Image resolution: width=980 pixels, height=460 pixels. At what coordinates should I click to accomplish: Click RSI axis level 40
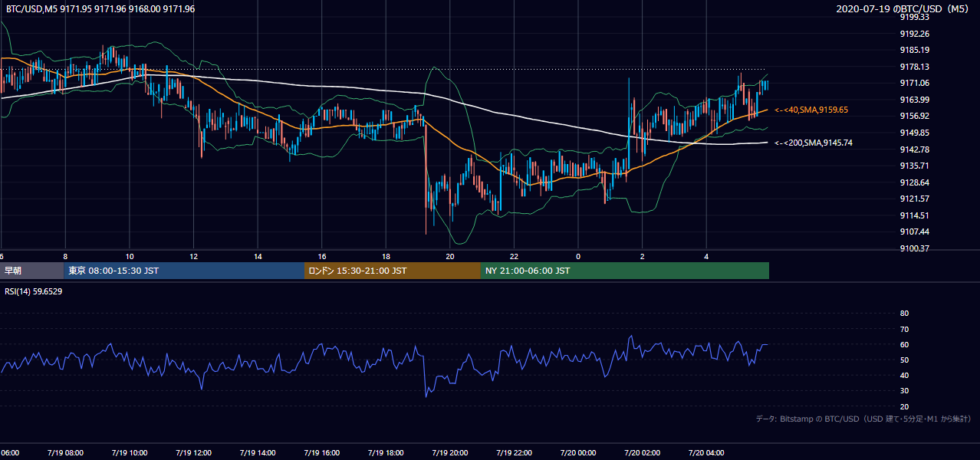point(904,375)
